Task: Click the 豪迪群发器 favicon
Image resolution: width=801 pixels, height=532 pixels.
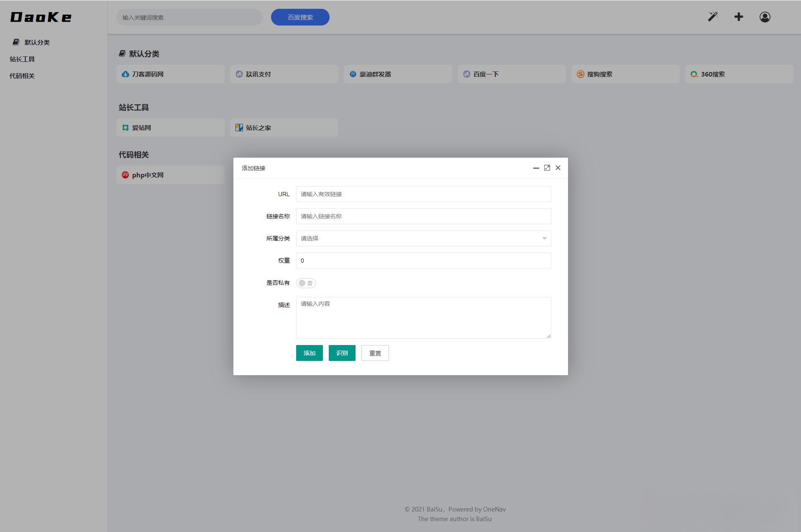Action: click(353, 74)
